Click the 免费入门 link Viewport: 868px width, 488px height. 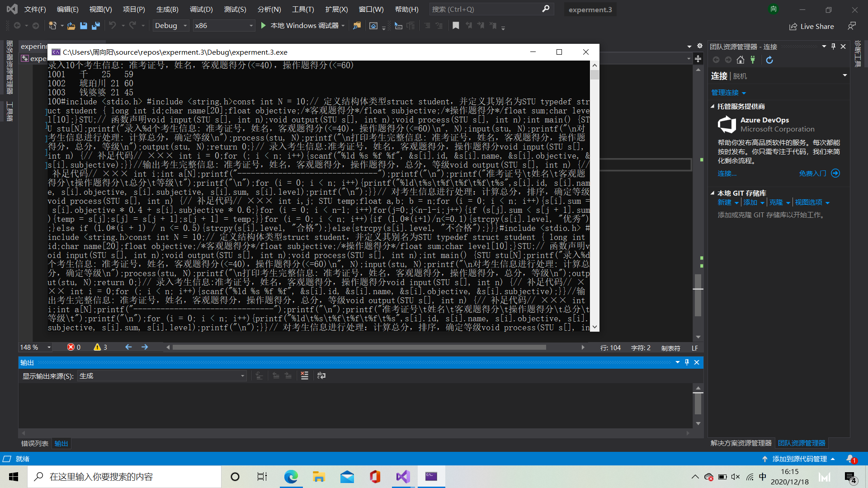[x=812, y=174]
